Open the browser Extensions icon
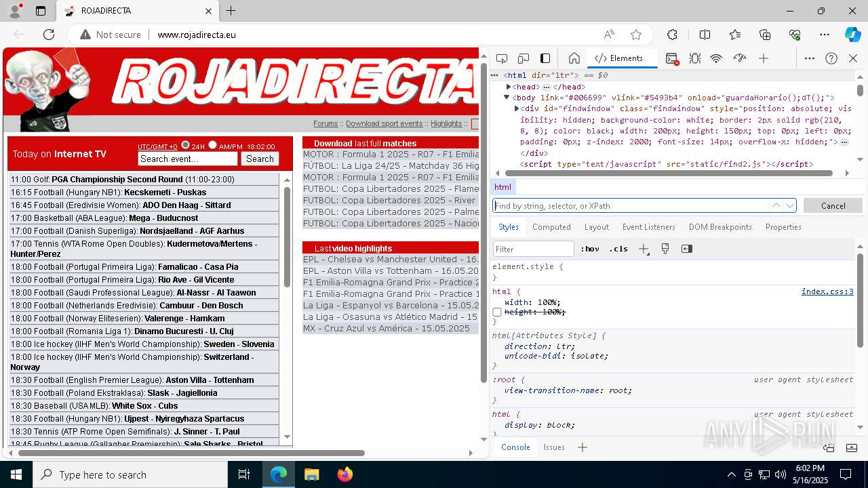This screenshot has width=868, height=488. click(672, 35)
